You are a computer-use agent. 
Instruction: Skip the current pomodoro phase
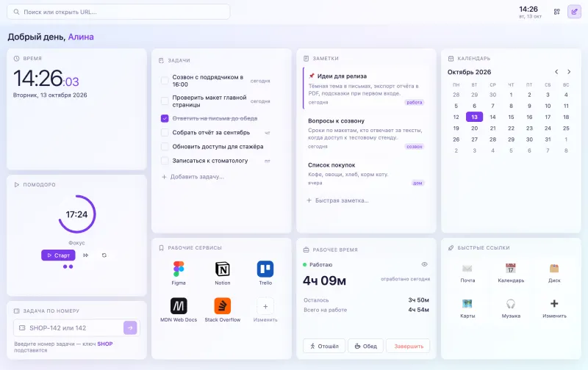pos(86,255)
